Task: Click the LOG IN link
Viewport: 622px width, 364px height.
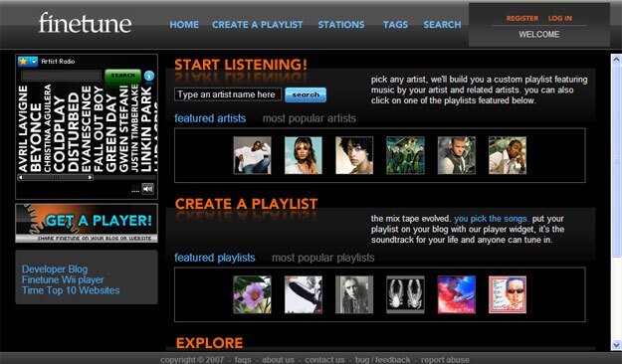Action: click(x=559, y=18)
